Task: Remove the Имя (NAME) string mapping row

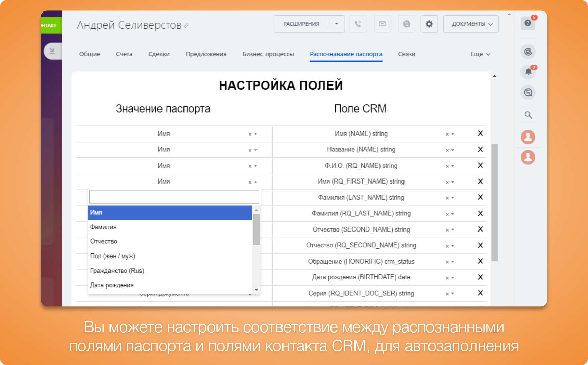Action: coord(480,133)
